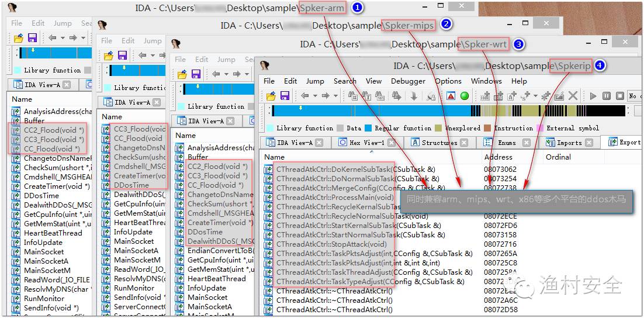Click the purple Save icon in the Spkerip window
The height and width of the screenshot is (318, 644).
(x=285, y=96)
